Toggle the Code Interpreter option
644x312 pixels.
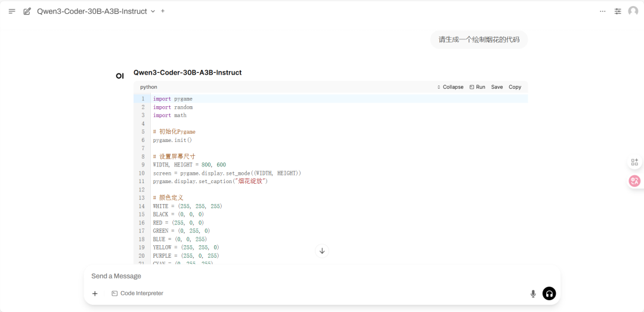[x=137, y=294]
